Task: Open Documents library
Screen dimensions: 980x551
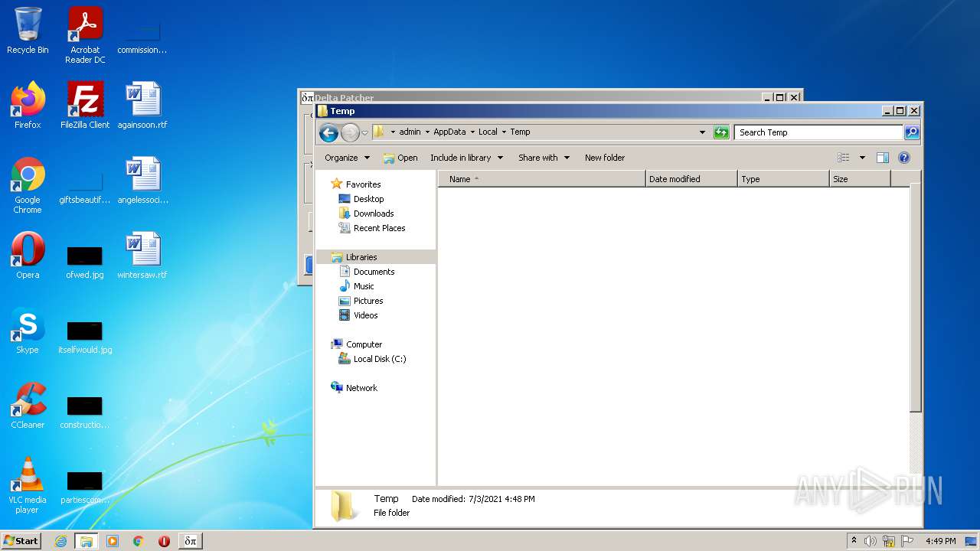Action: [374, 272]
